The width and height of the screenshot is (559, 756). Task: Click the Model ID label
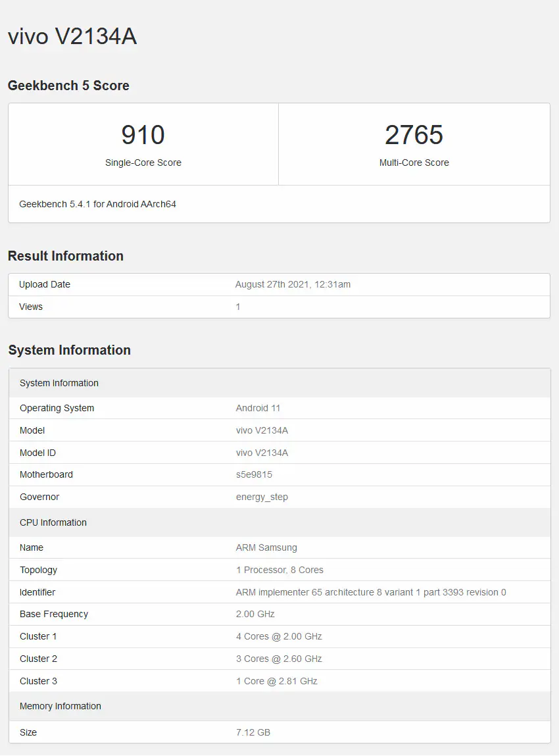(x=37, y=453)
